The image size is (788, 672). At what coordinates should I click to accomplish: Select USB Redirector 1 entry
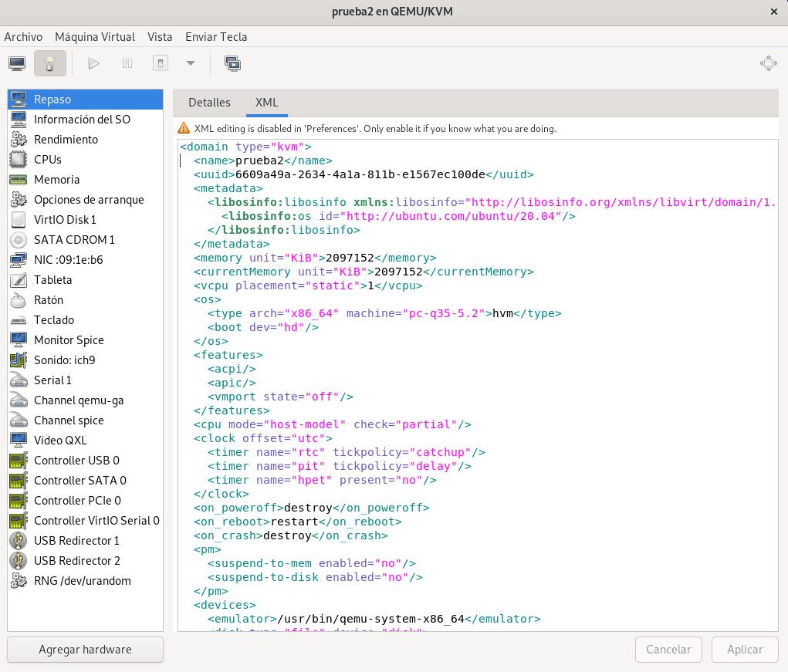pos(86,541)
